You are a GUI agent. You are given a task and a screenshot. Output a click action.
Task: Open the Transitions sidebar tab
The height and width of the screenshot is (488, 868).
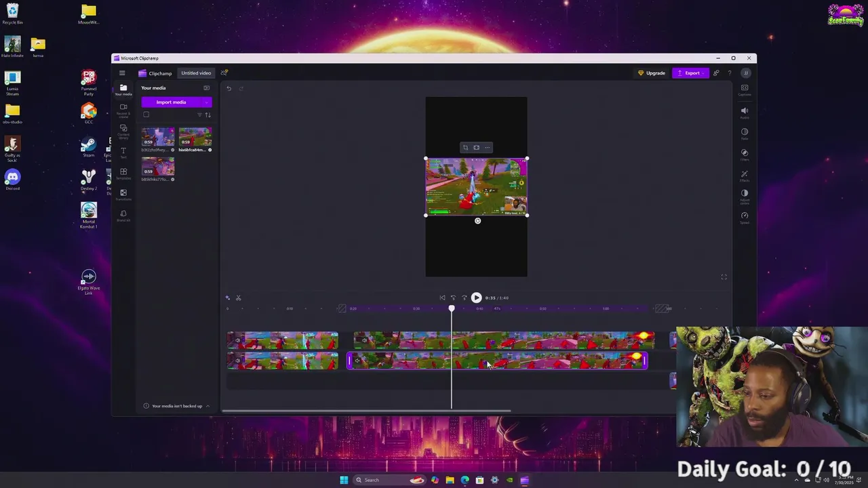tap(123, 195)
